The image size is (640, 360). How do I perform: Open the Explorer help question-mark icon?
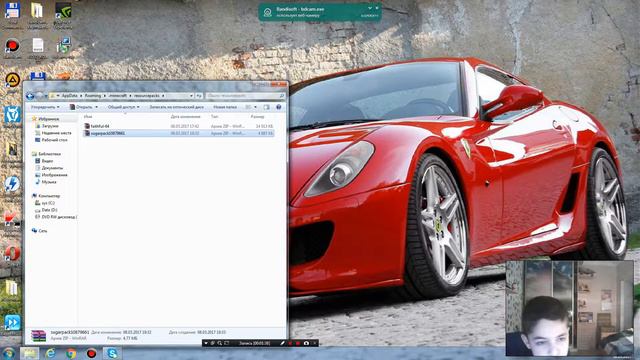coord(279,107)
